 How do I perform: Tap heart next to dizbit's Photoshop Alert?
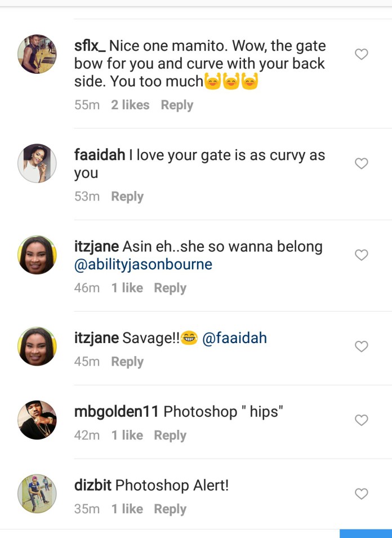(361, 494)
